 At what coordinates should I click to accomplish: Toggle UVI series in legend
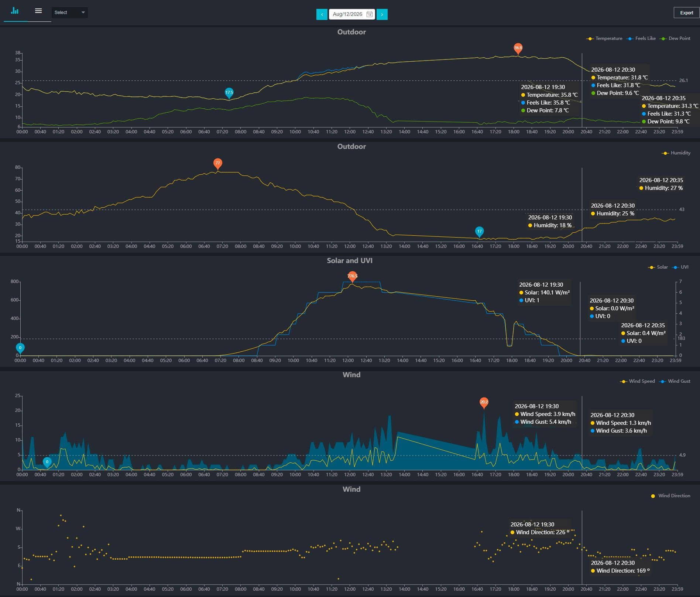coord(680,267)
